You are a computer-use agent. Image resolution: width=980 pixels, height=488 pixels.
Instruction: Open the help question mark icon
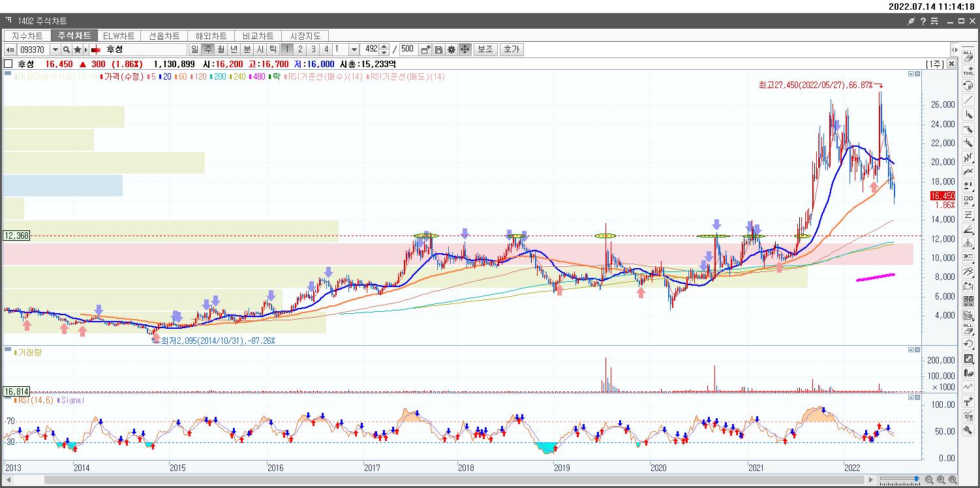click(x=923, y=22)
